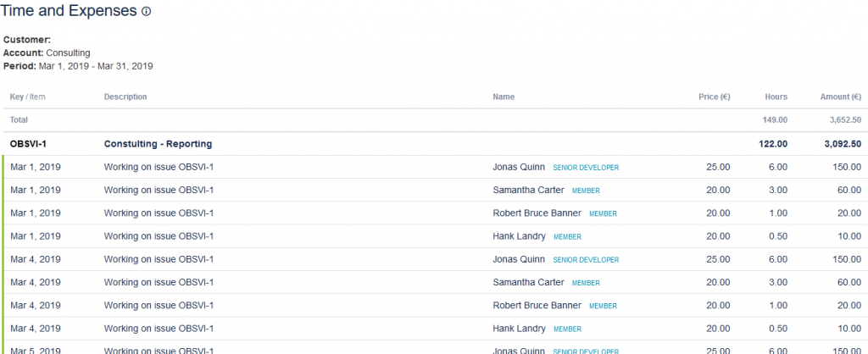This screenshot has height=354, width=868.
Task: Click the info icon beside Time and Expenses
Action: (147, 12)
